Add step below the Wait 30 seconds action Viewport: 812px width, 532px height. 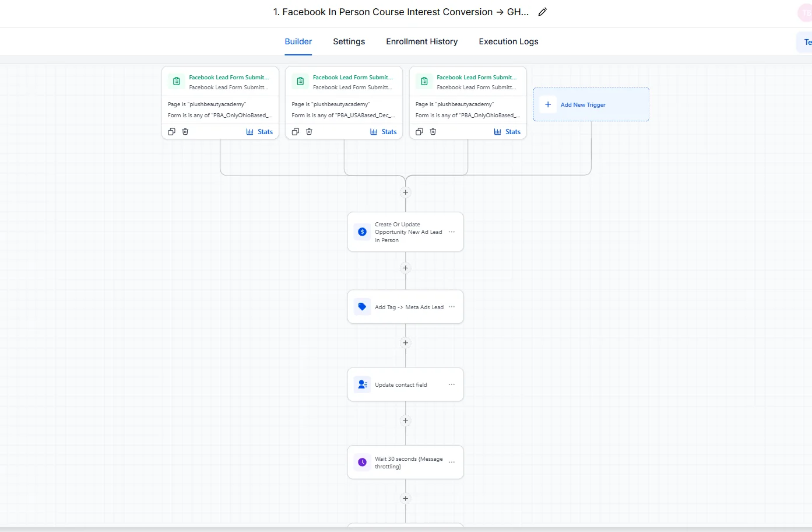(406, 498)
